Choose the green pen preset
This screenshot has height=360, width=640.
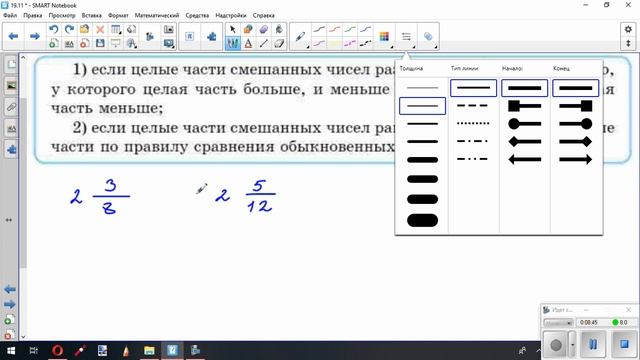350,29
